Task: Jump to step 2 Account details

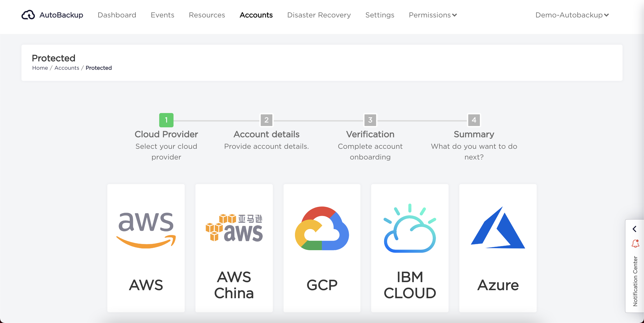Action: [267, 120]
